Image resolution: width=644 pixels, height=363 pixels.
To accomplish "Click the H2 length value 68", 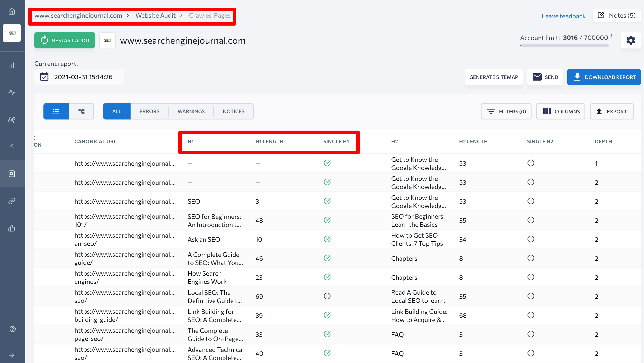I will point(463,315).
